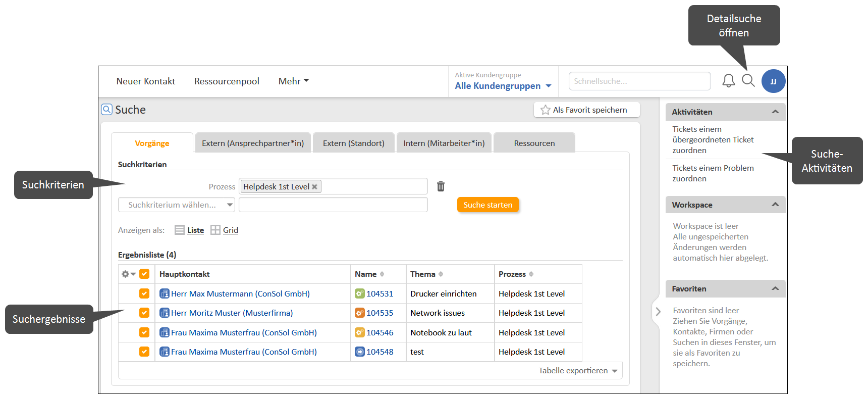
Task: Open Tabelle exportieren dropdown
Action: click(578, 370)
